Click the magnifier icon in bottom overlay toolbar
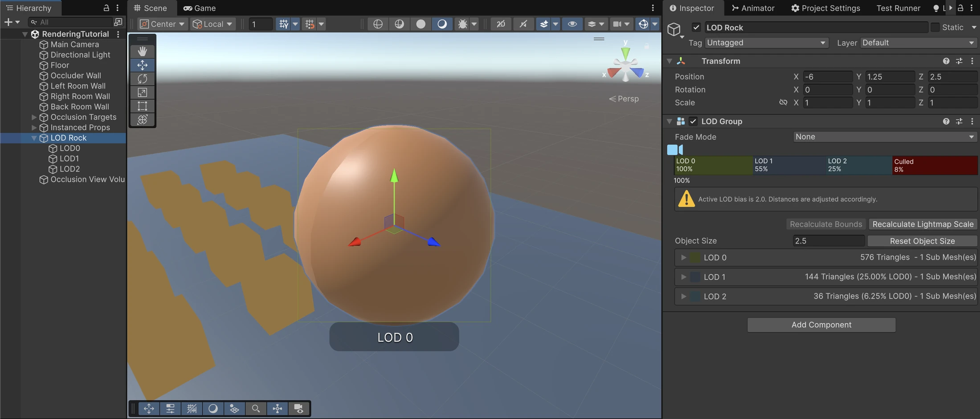 tap(256, 408)
